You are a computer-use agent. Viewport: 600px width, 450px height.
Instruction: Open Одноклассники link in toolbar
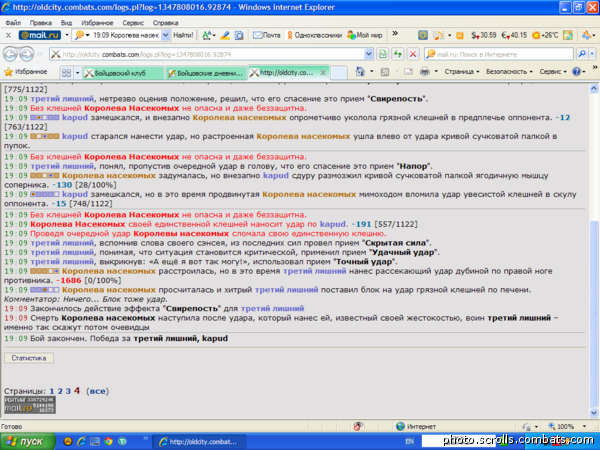(x=315, y=35)
